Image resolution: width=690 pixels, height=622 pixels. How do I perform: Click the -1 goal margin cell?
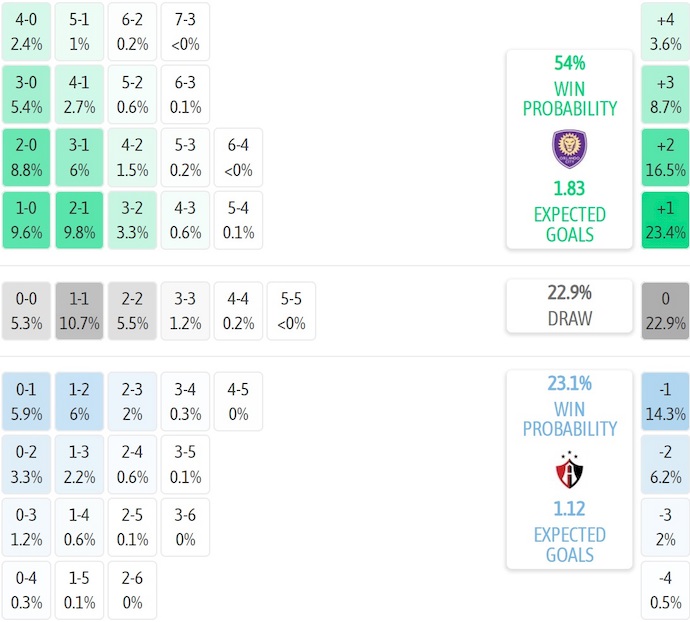pos(665,401)
